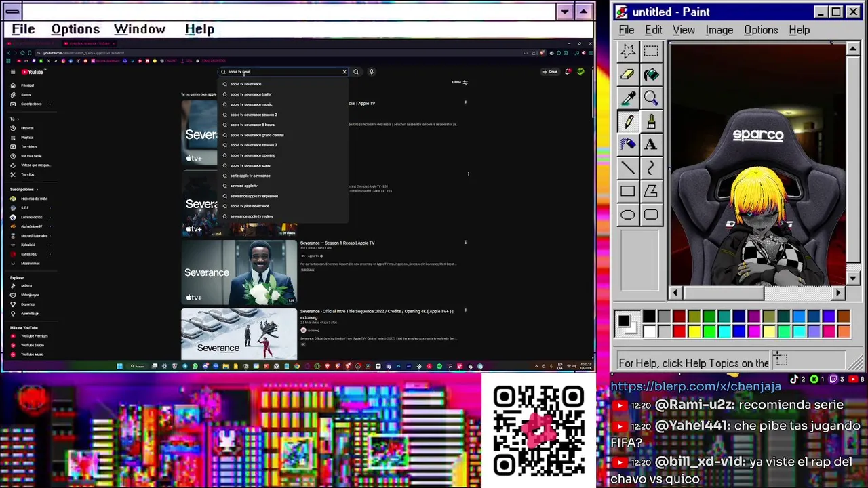Open Paint's View menu
868x488 pixels.
tap(684, 30)
